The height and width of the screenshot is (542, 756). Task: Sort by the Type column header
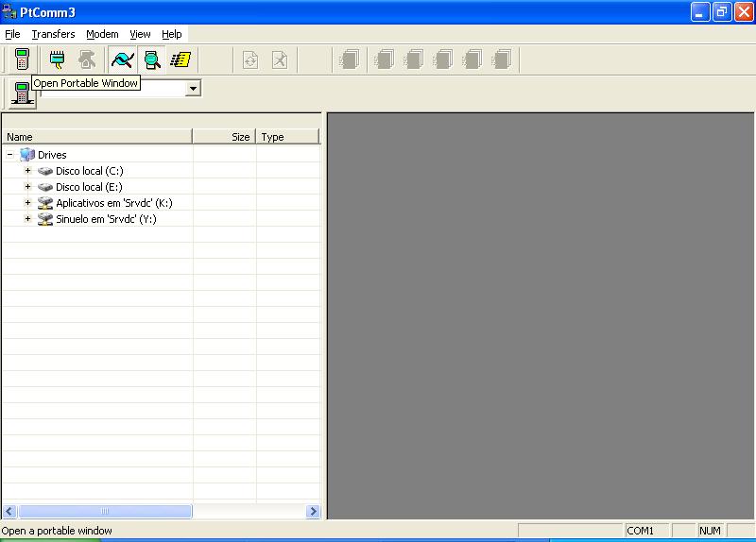[288, 137]
